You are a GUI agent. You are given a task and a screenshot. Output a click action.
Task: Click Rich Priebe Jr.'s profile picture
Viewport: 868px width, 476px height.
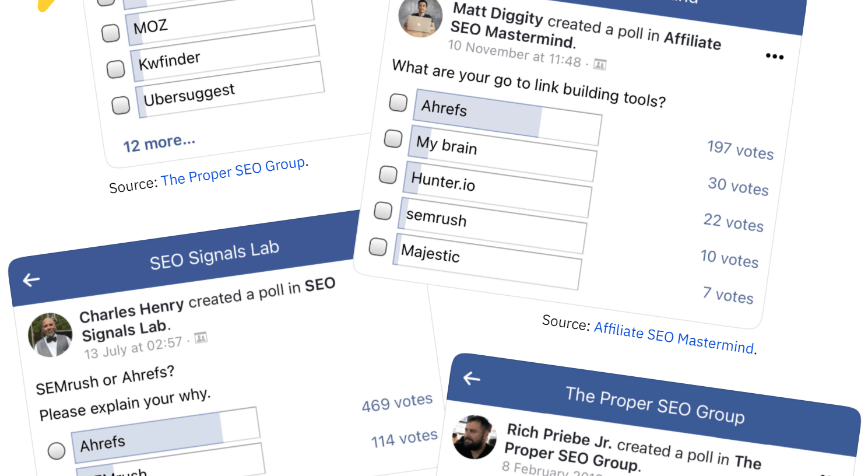[475, 437]
